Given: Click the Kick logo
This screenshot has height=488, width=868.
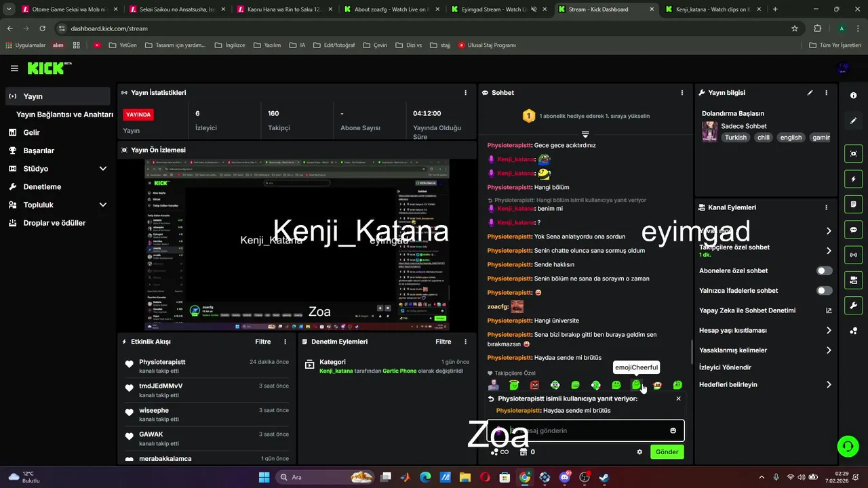Looking at the screenshot, I should point(49,68).
